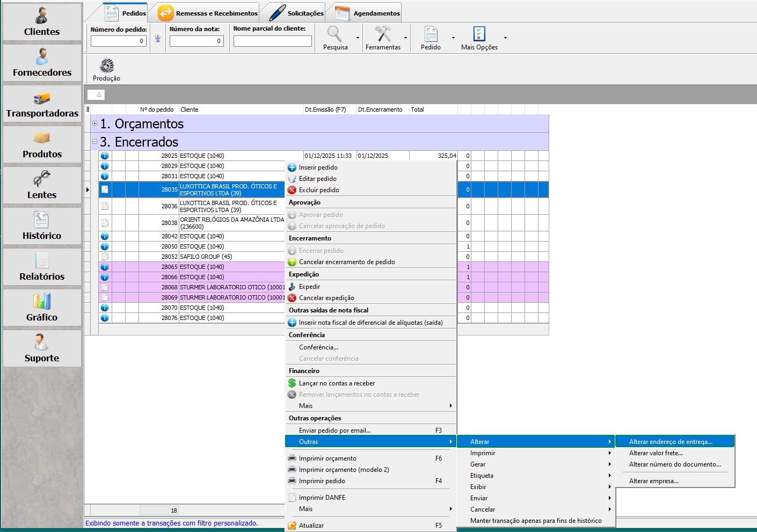This screenshot has width=757, height=532.
Task: Click the Pesquisa magnifier icon
Action: (x=334, y=34)
